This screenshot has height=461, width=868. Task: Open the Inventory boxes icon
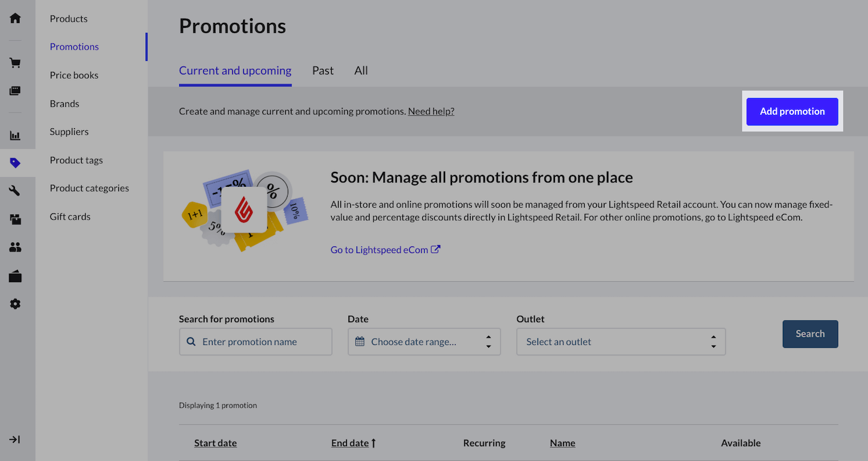[15, 219]
